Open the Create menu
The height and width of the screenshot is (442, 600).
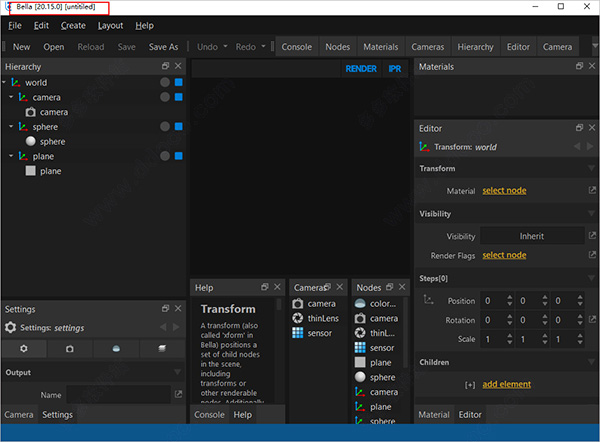coord(73,26)
